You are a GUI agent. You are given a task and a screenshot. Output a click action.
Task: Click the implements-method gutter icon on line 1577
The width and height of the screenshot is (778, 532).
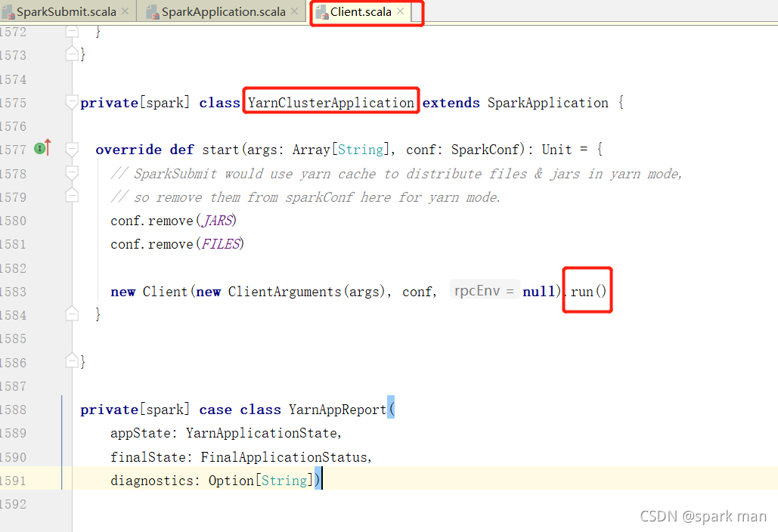click(x=42, y=148)
